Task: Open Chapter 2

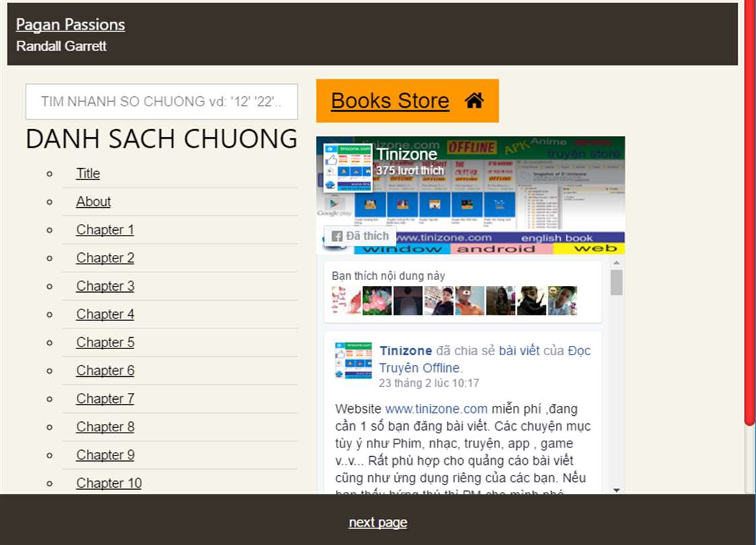Action: pyautogui.click(x=105, y=258)
